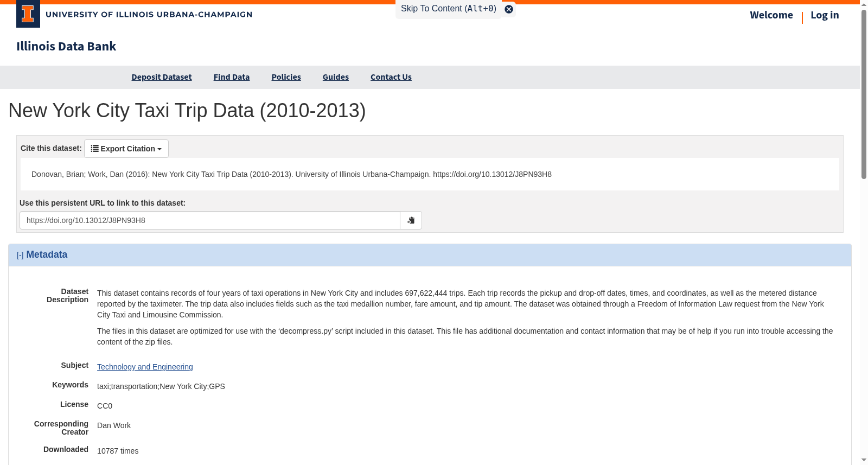Click the 'Cite this dataset:' label
This screenshot has height=465, width=868.
[x=51, y=148]
